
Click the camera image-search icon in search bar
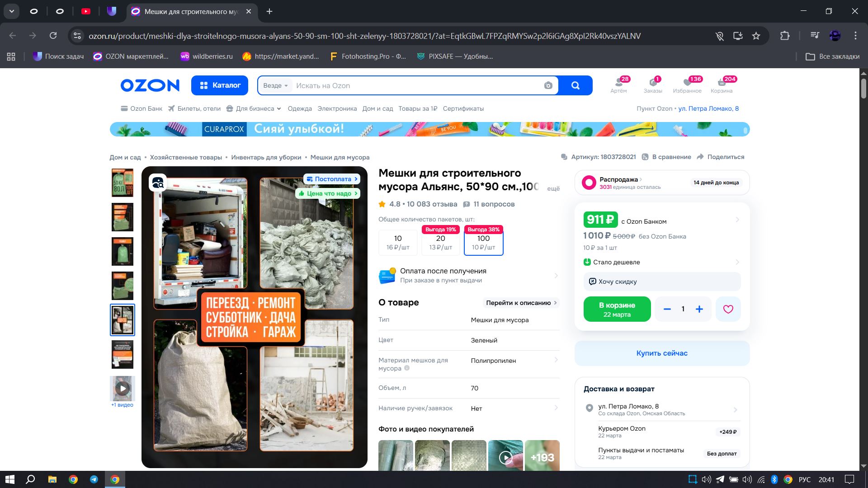(x=548, y=85)
